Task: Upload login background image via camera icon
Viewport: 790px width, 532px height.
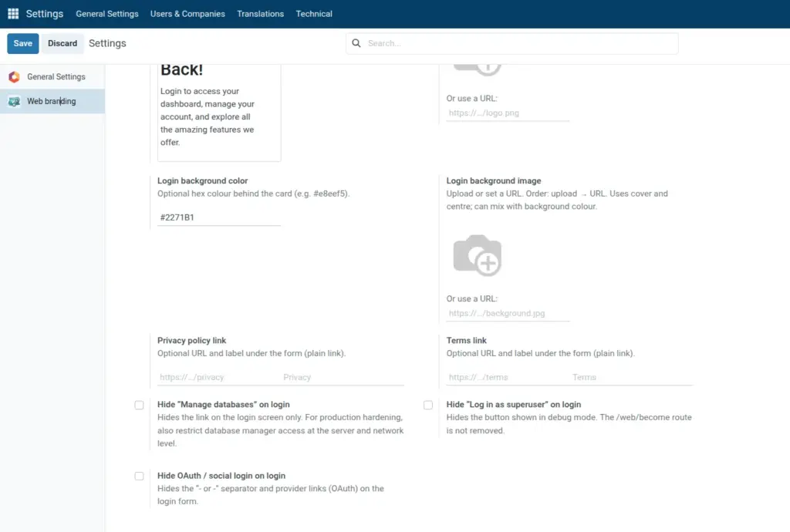Action: pos(477,255)
